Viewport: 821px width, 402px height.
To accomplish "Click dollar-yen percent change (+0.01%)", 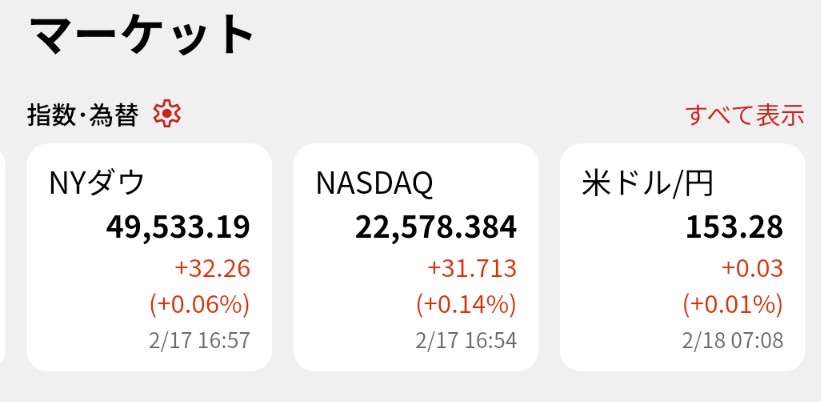I will pyautogui.click(x=733, y=303).
